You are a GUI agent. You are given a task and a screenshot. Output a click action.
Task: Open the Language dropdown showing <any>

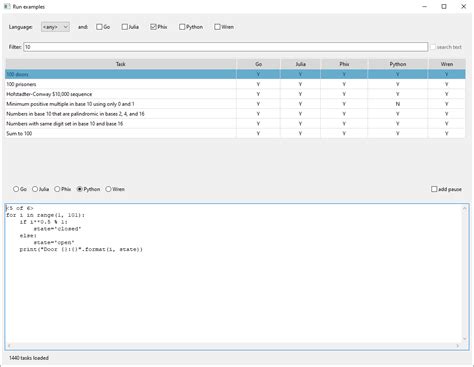tap(55, 27)
